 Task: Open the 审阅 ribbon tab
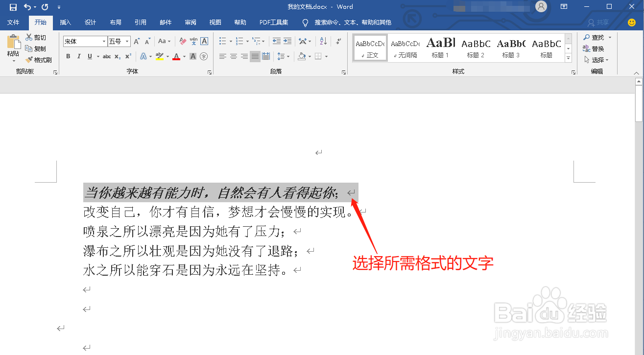(190, 22)
